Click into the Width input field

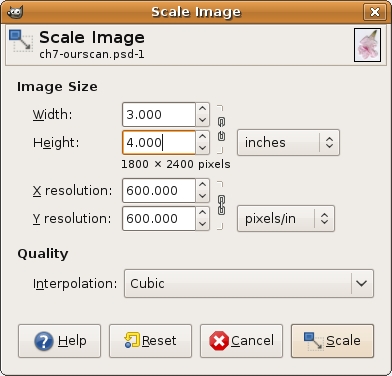[159, 115]
